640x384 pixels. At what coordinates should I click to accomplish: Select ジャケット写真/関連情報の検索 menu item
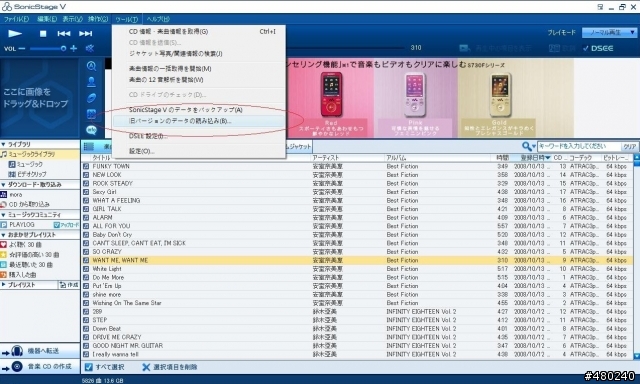click(199, 53)
